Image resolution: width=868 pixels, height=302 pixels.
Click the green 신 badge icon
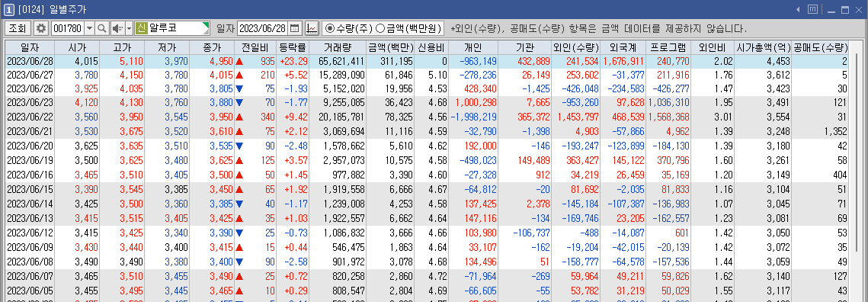click(141, 28)
